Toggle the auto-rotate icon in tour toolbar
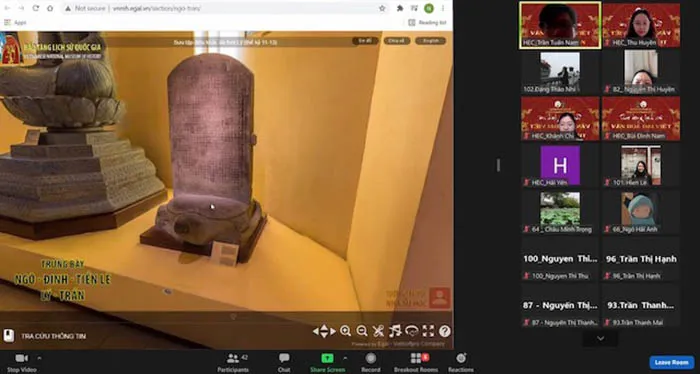Screen dimensions: 700x374 point(412,331)
